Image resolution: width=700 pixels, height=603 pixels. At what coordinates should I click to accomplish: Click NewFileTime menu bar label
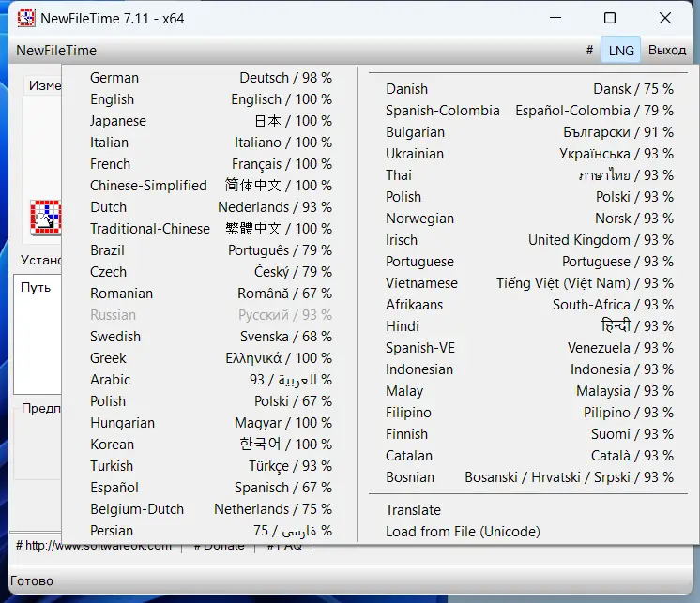(56, 51)
